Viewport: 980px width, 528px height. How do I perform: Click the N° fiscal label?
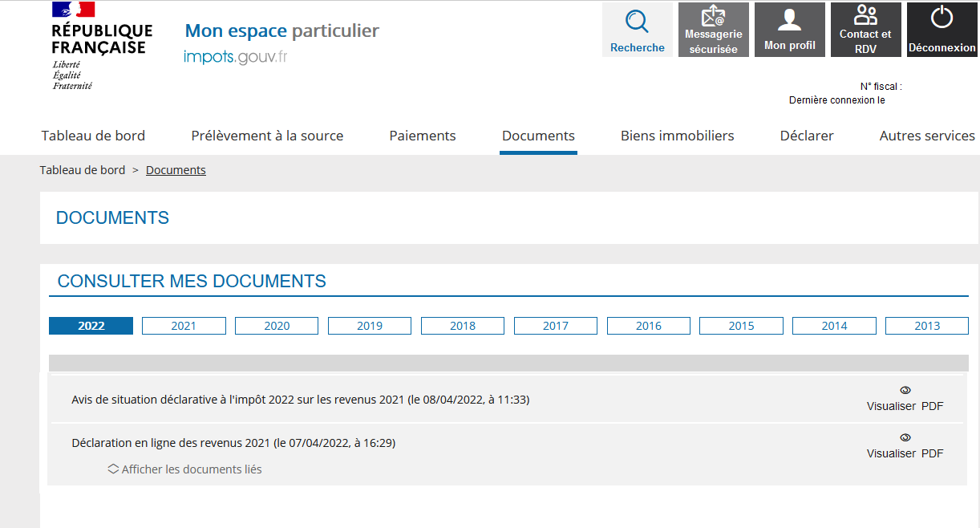[881, 86]
